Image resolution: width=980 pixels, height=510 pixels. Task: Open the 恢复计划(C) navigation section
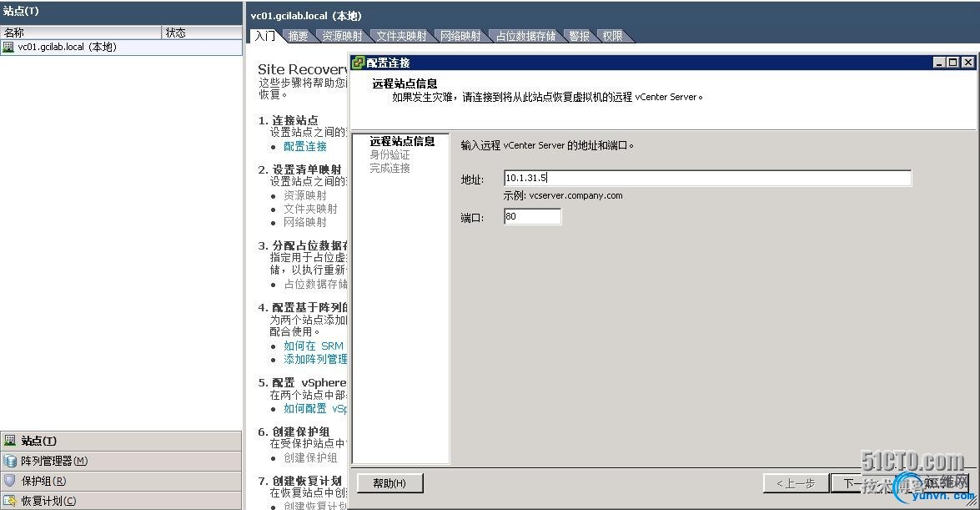121,501
